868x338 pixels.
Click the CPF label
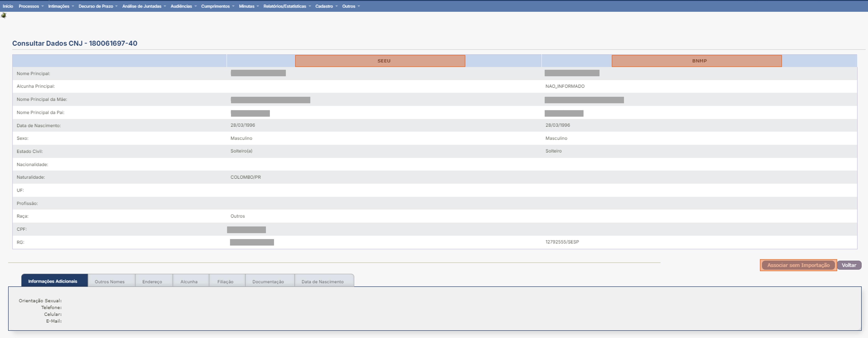[22, 229]
